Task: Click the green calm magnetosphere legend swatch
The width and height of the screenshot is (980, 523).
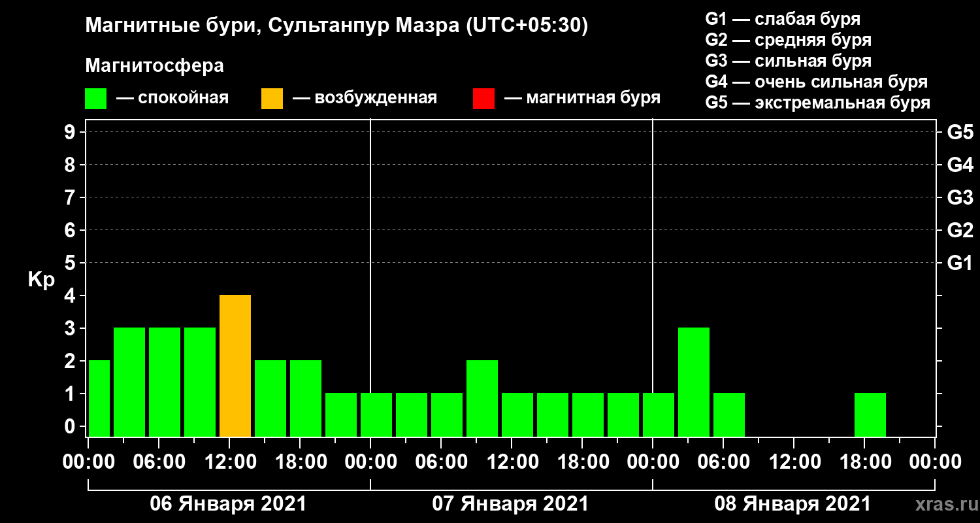Action: point(95,99)
